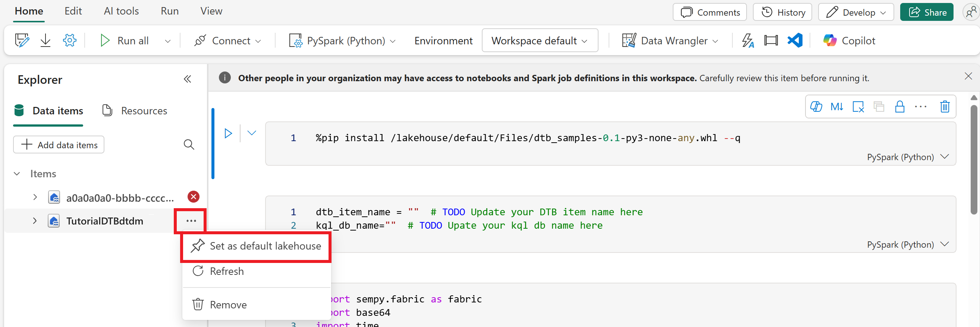
Task: Open the Run ribbon tab
Action: (170, 11)
